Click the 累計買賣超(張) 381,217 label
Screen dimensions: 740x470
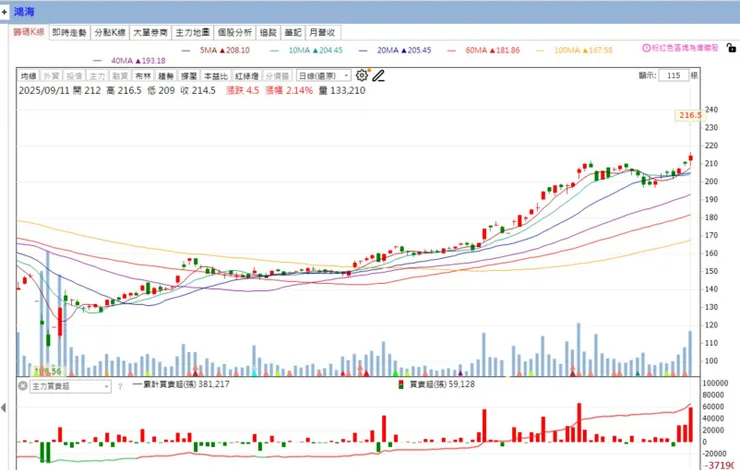pos(181,384)
